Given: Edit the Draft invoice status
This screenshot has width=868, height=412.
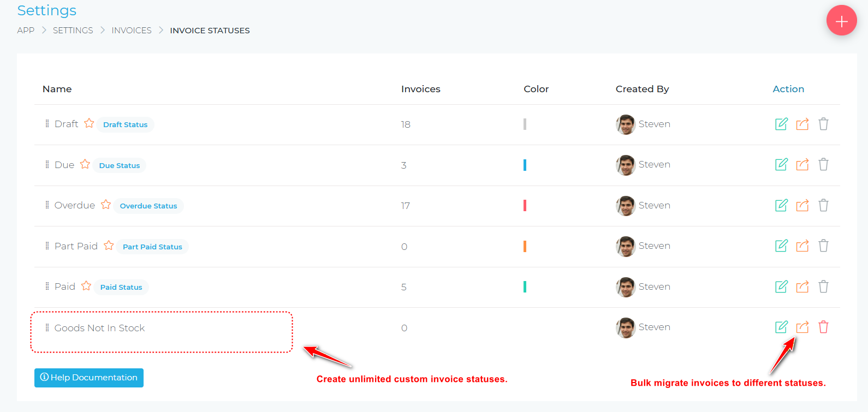Looking at the screenshot, I should point(781,124).
